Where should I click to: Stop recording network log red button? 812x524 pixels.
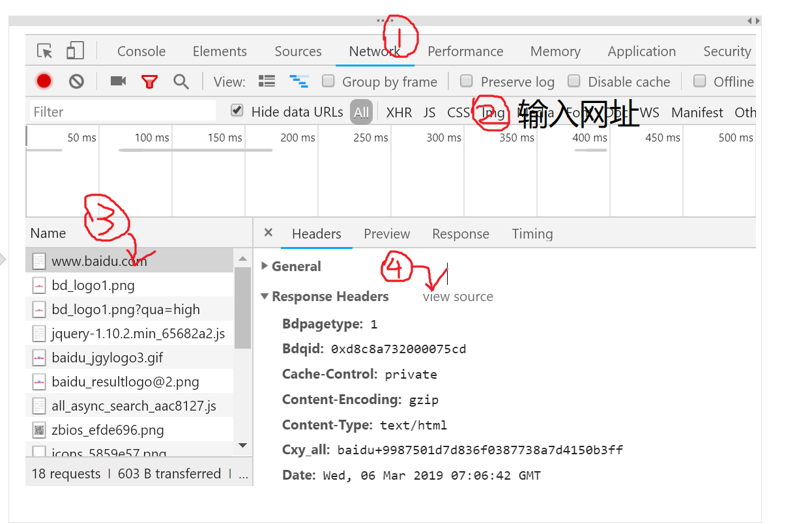coord(44,81)
